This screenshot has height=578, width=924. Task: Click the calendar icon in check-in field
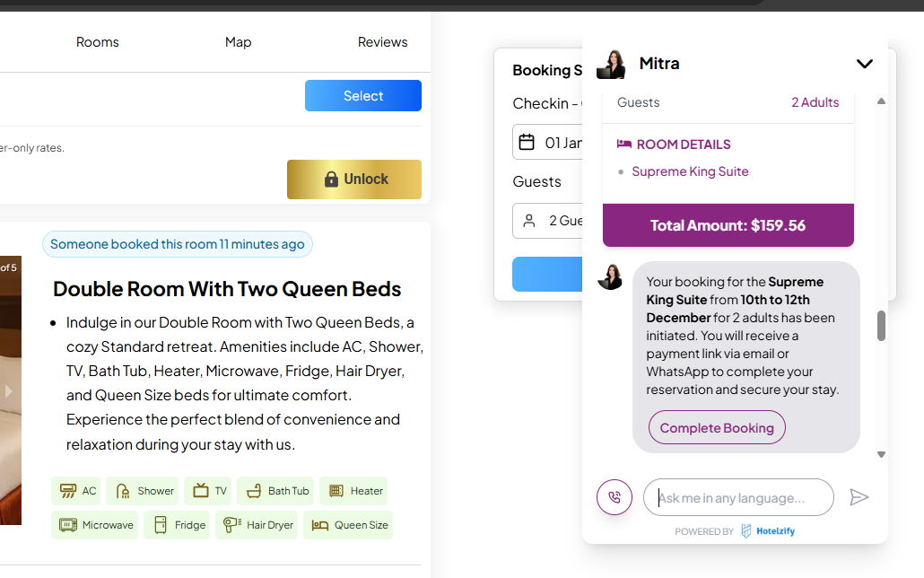point(527,143)
